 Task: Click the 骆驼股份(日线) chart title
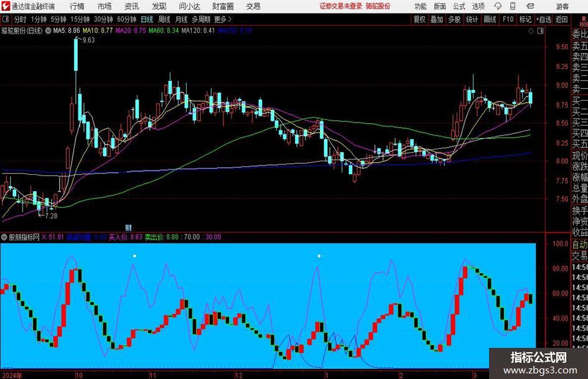click(x=22, y=30)
